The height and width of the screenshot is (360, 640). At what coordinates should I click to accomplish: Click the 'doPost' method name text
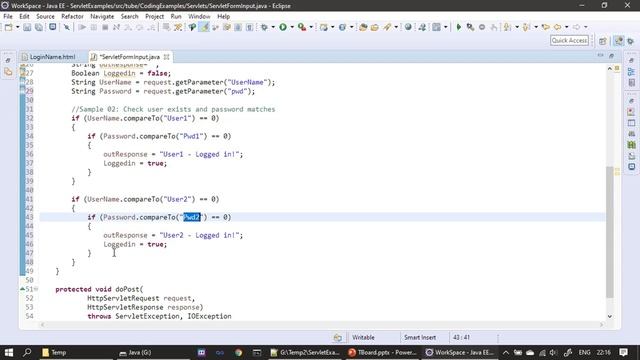coord(127,289)
